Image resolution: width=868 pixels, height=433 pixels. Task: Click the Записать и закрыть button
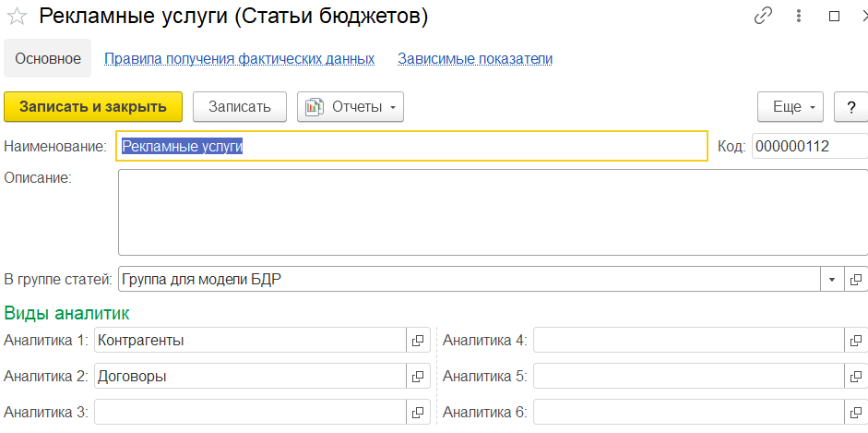93,107
